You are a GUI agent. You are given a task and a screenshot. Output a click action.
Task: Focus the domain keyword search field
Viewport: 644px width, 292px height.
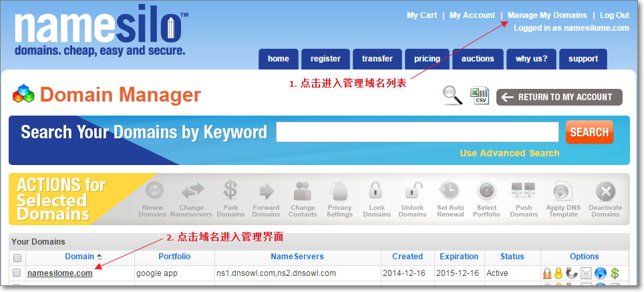point(418,132)
